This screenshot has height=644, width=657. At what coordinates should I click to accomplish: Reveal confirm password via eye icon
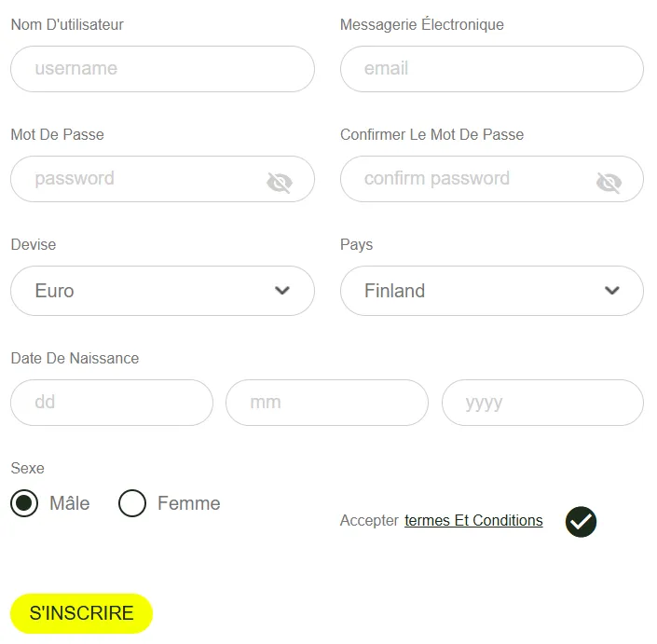(x=609, y=182)
